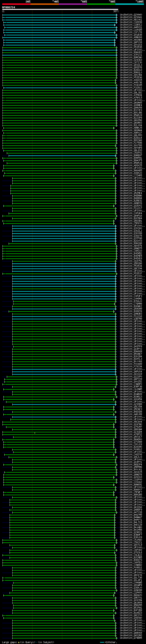Select the UniRef100_Q93ZL3 label
The width and height of the screenshot is (146, 644).
click(131, 65)
